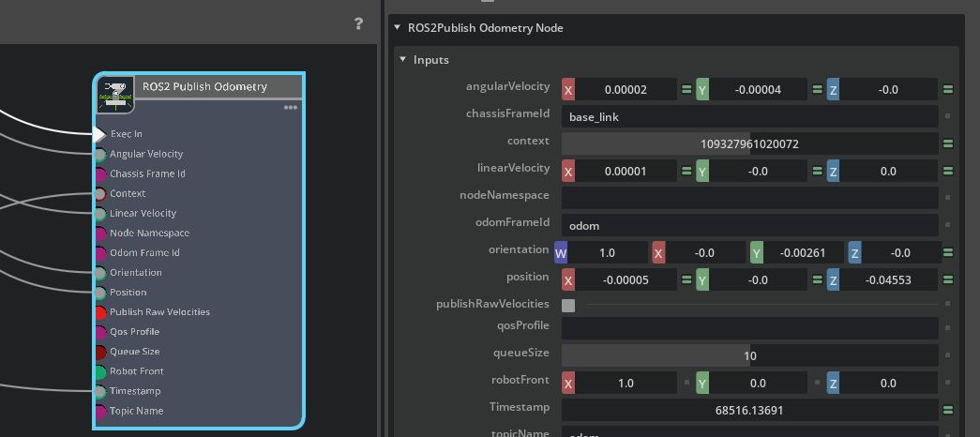This screenshot has height=437, width=980.
Task: Click orientation W value 1.0
Action: pyautogui.click(x=608, y=252)
